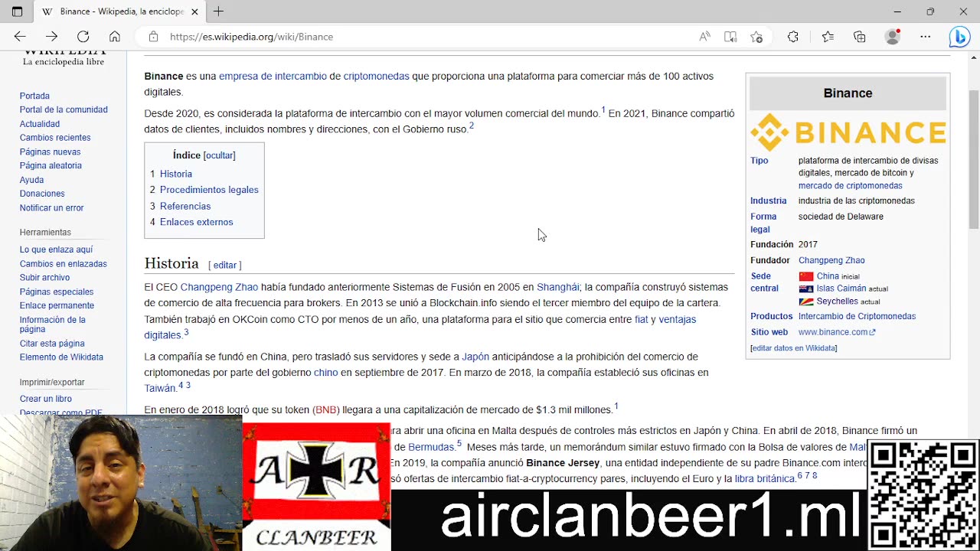Screen dimensions: 980x551
Task: Open a new browser tab
Action: [x=218, y=11]
